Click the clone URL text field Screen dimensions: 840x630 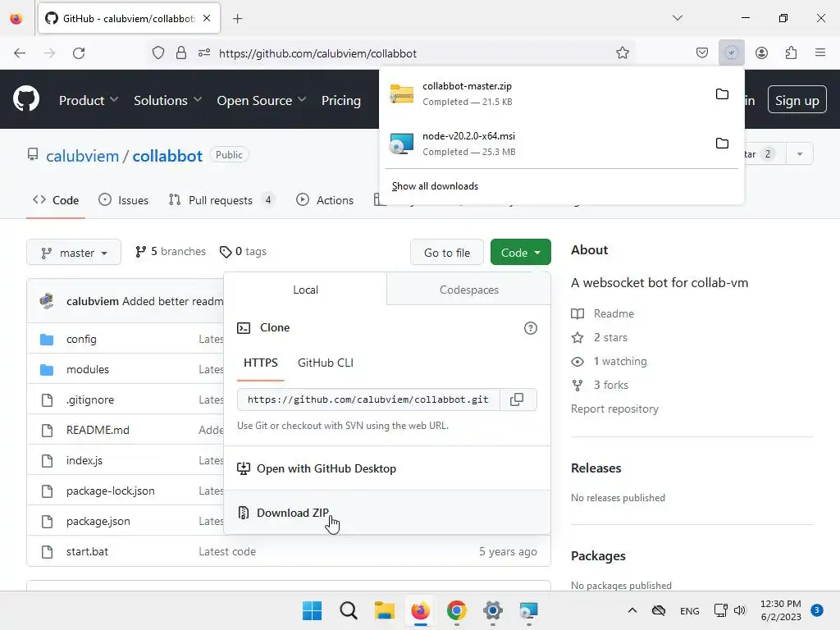click(368, 399)
